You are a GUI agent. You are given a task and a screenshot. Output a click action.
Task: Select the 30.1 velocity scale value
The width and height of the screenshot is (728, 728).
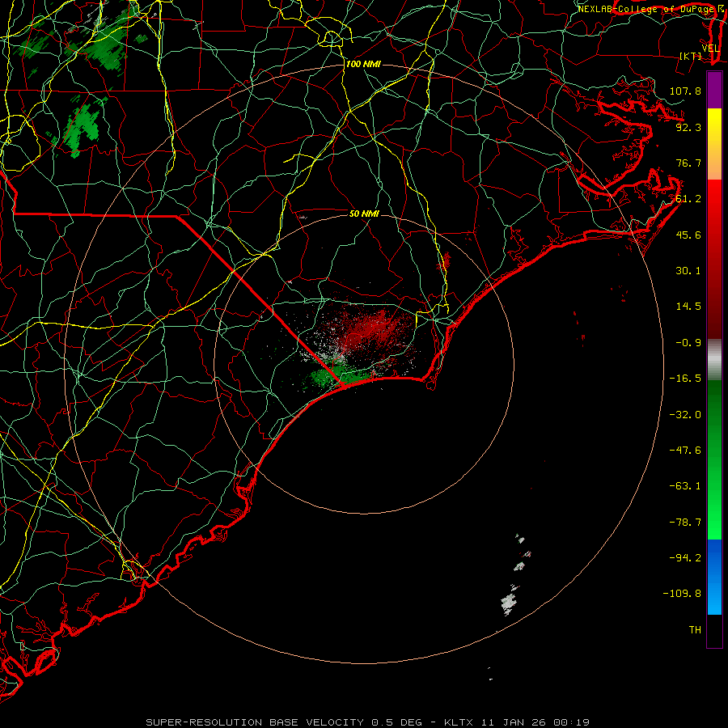point(688,271)
